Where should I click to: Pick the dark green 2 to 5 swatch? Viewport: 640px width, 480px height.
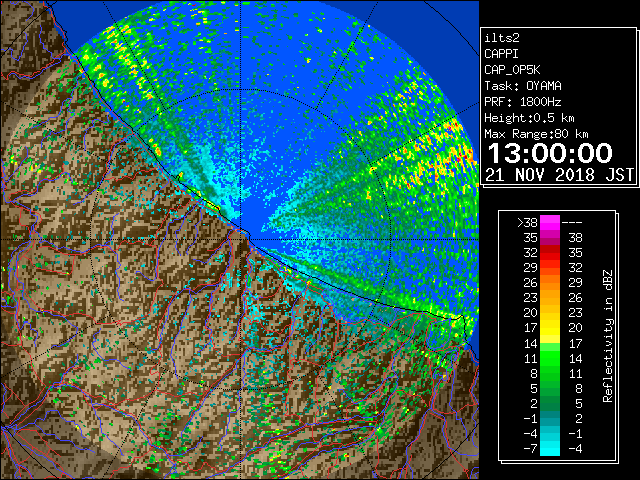[x=550, y=403]
